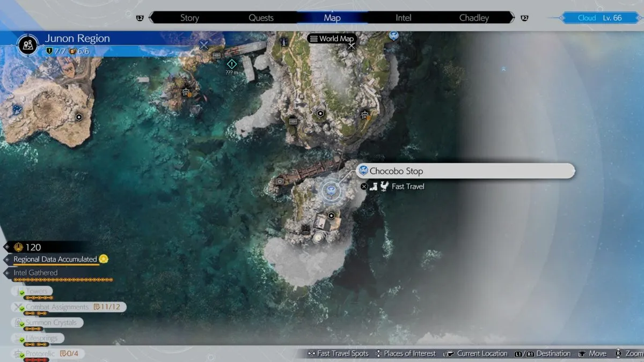Click treasure chest marker on central island
Viewport: 644px width, 362px height.
coord(293,121)
